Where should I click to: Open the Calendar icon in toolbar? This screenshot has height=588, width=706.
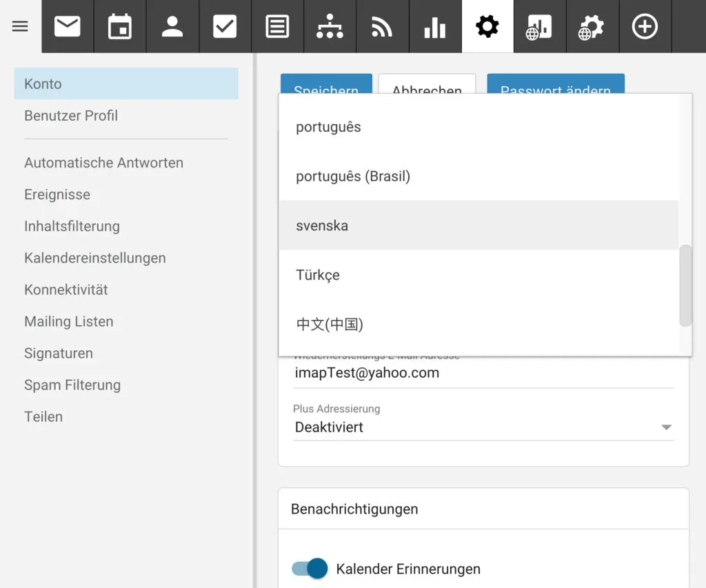(x=120, y=27)
